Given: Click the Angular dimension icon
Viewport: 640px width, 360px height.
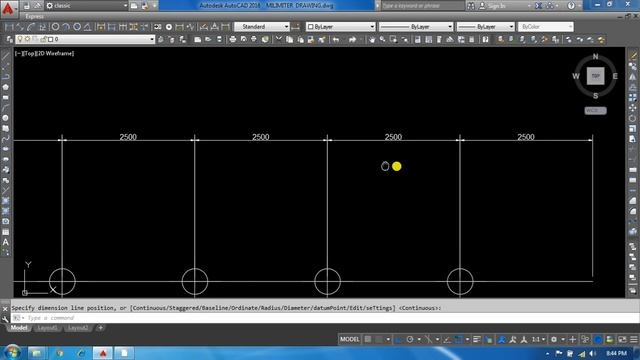Looking at the screenshot, I should pos(88,27).
